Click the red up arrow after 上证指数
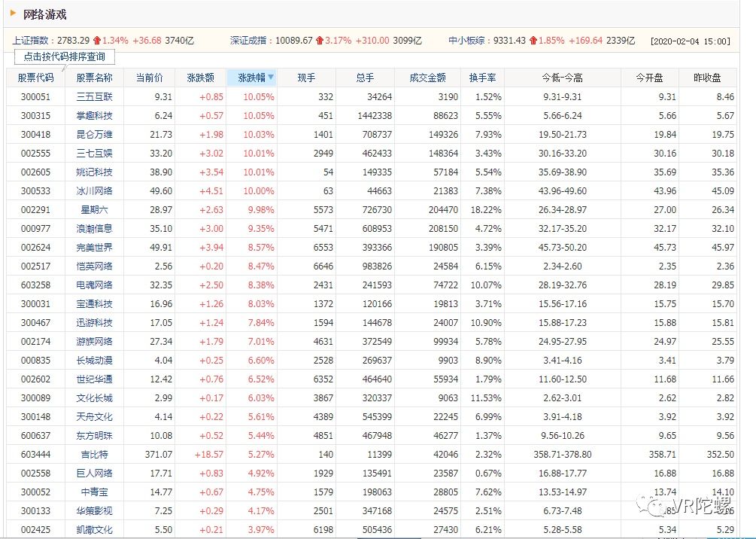This screenshot has height=539, width=756. (97, 41)
